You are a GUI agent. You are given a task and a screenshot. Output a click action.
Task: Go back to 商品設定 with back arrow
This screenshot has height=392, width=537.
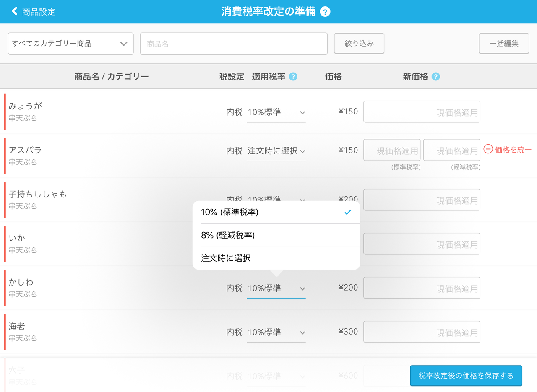(x=33, y=12)
